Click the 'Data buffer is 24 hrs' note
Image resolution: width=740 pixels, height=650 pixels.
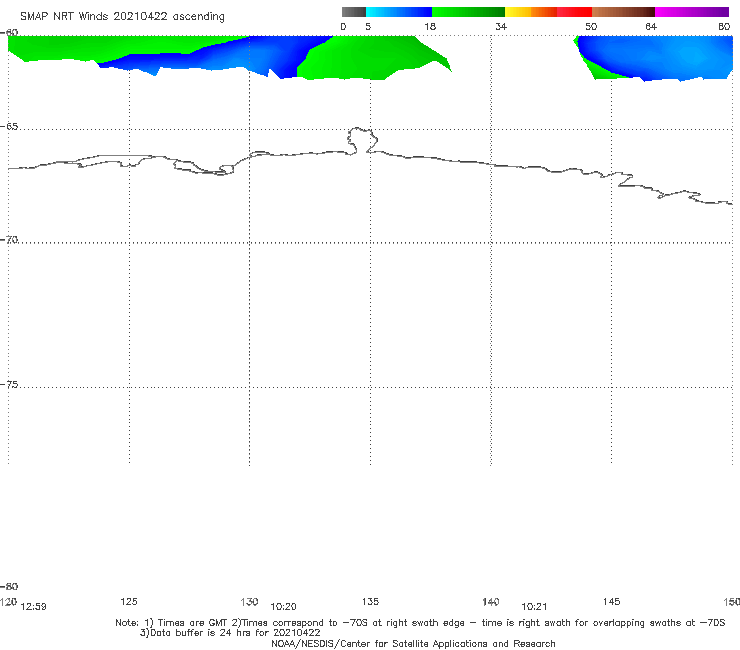[230, 633]
